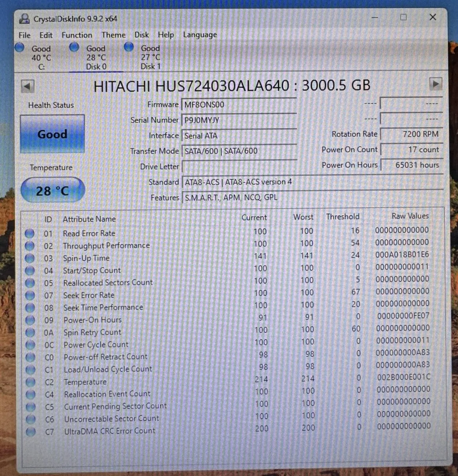
Task: Click the Interface field Serial ATA
Action: [x=239, y=136]
